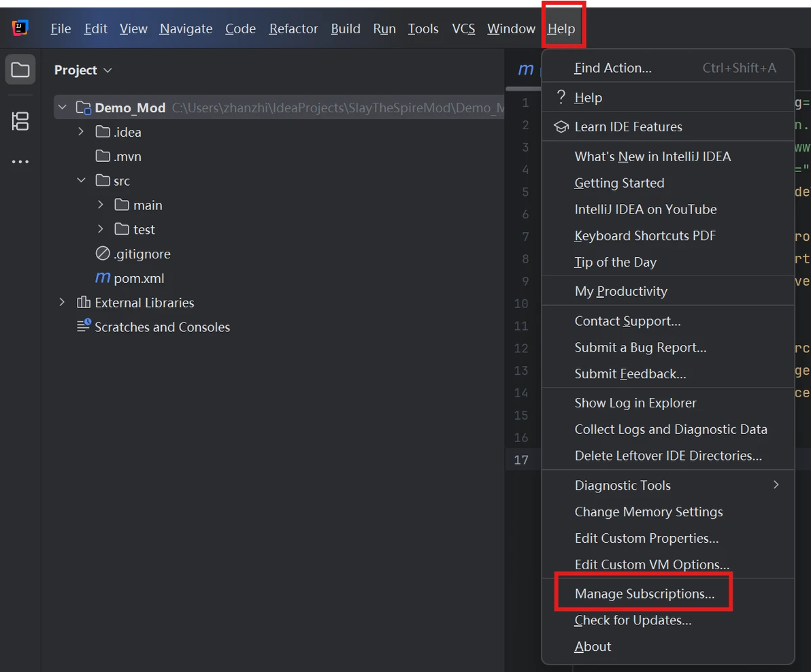Open IntelliJ IDEA on YouTube entry
The image size is (811, 672).
coord(668,209)
